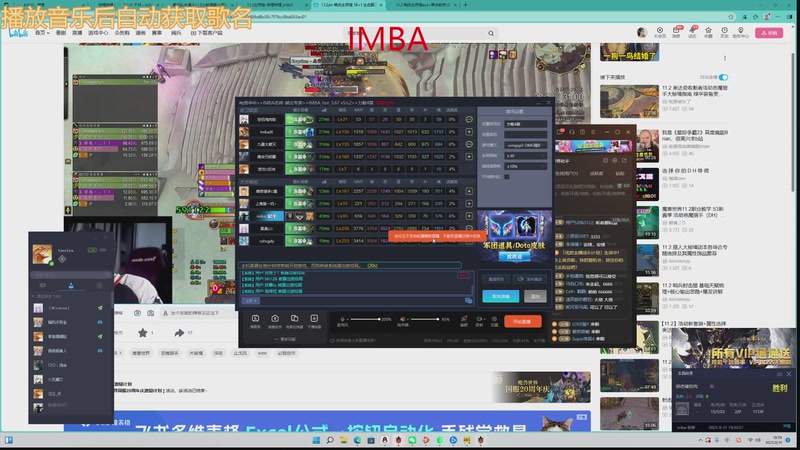Open 消息 messages icon in bilibili header
Viewport: 800px width, 450px height.
(677, 31)
